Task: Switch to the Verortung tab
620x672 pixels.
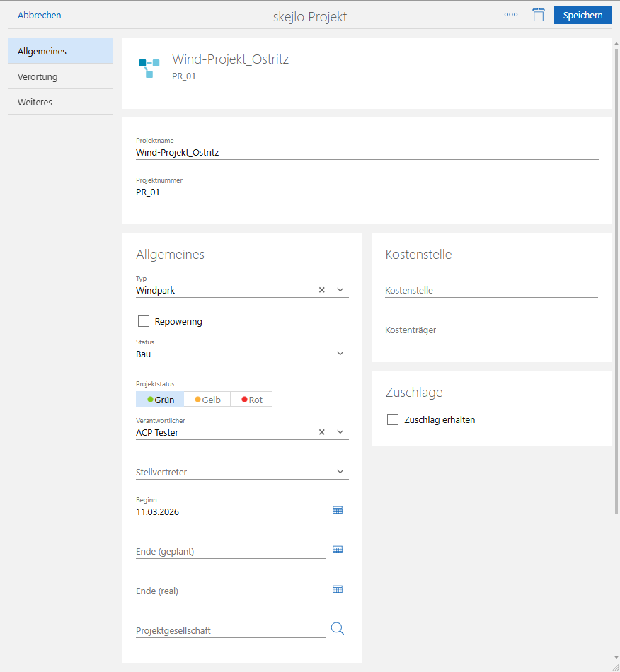Action: pyautogui.click(x=61, y=76)
